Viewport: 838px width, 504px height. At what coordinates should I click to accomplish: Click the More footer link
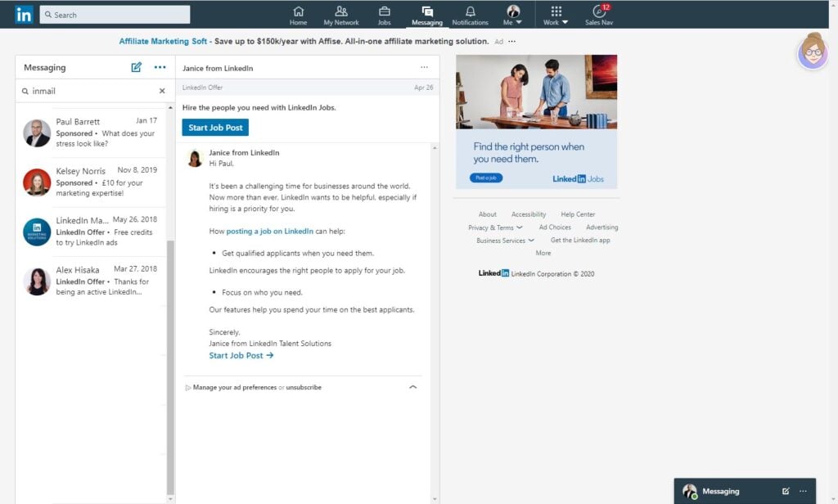[543, 254]
